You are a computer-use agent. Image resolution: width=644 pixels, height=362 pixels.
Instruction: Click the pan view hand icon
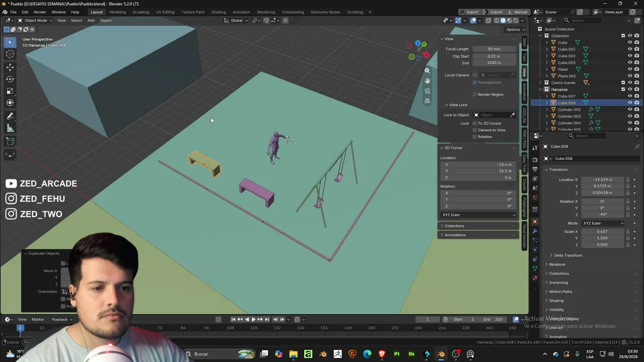coord(427,80)
